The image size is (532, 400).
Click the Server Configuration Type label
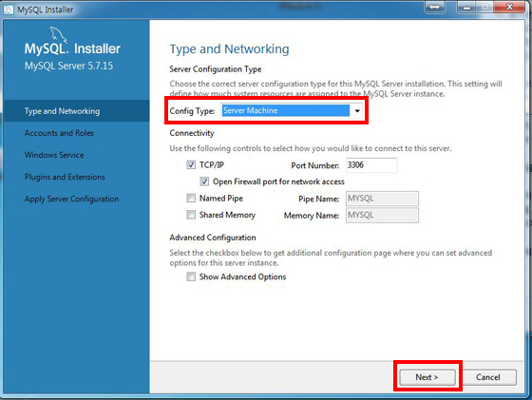[216, 69]
